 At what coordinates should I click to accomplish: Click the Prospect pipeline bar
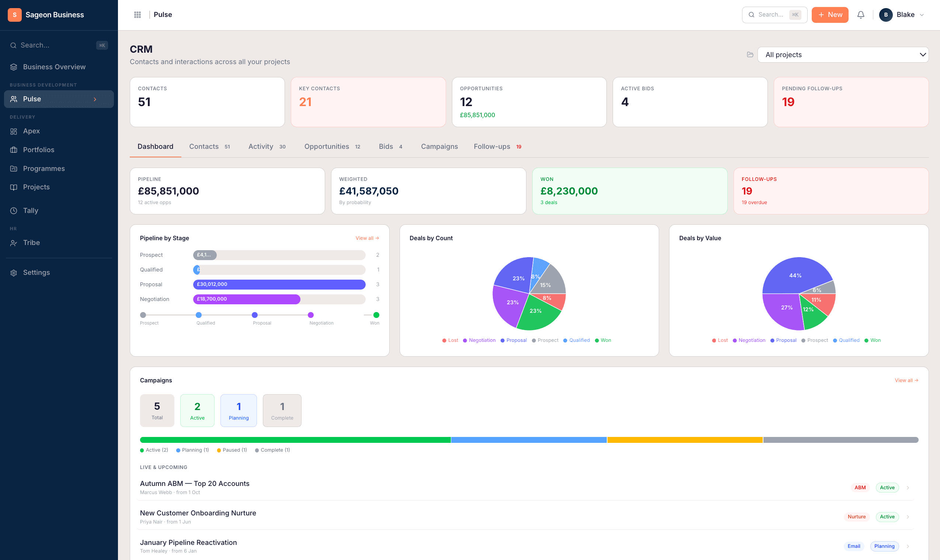coord(205,255)
